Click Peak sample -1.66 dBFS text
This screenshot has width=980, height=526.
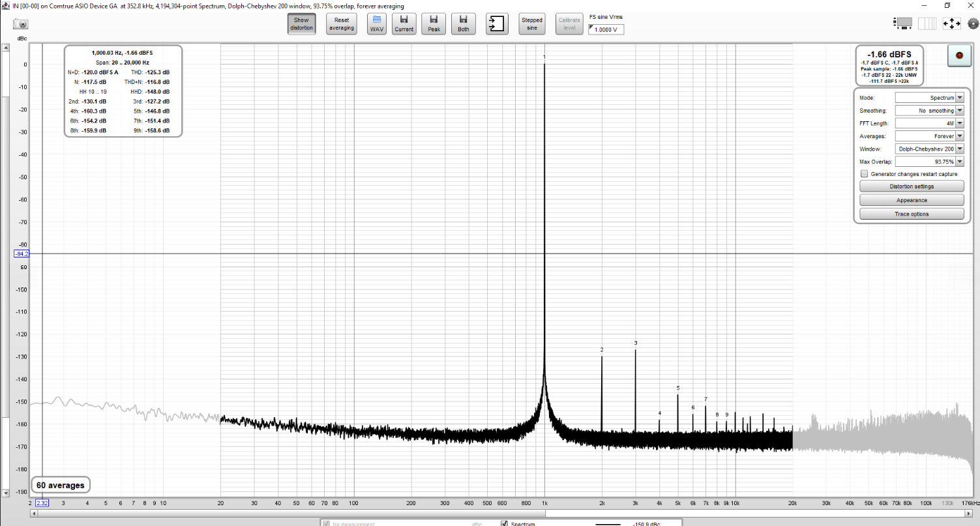pyautogui.click(x=889, y=69)
